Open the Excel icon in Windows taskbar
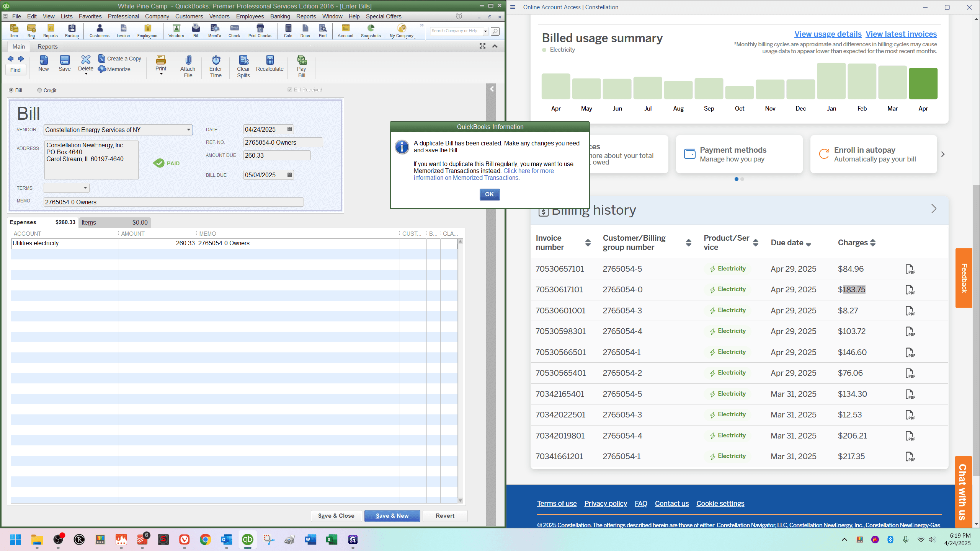Screen dimensions: 980x551 (332, 540)
